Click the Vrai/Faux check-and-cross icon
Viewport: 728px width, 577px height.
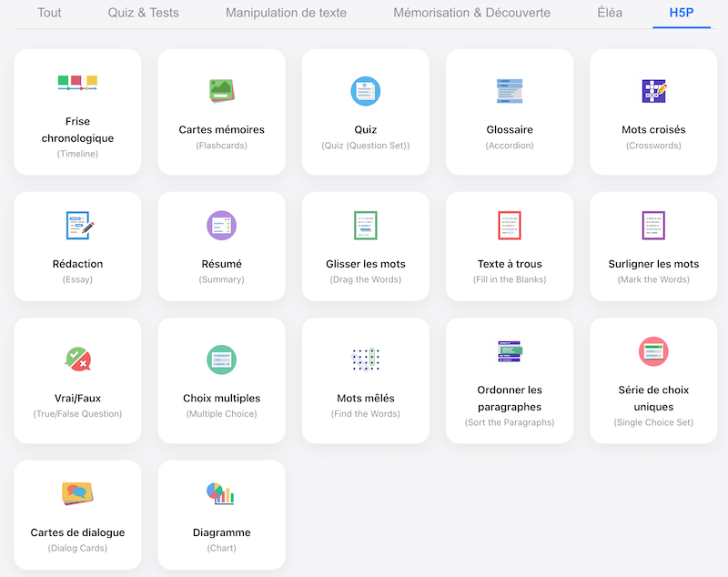(77, 359)
